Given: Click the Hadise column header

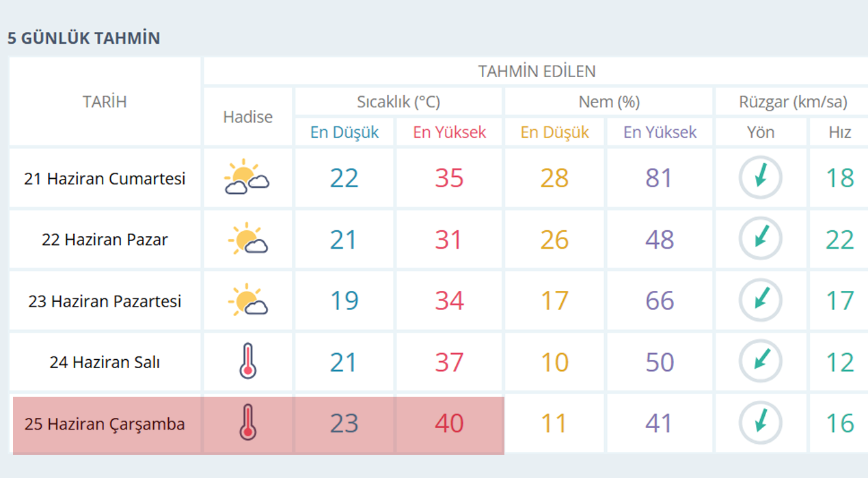Looking at the screenshot, I should click(x=247, y=117).
